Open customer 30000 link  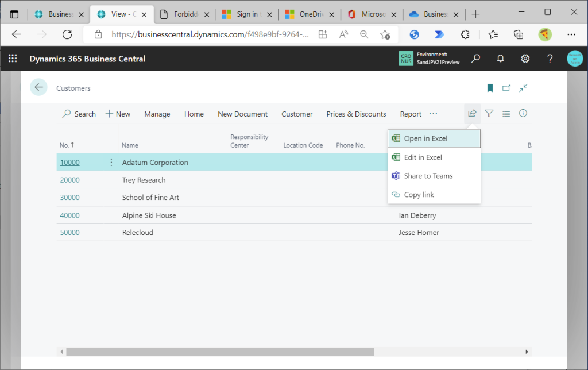tap(69, 198)
